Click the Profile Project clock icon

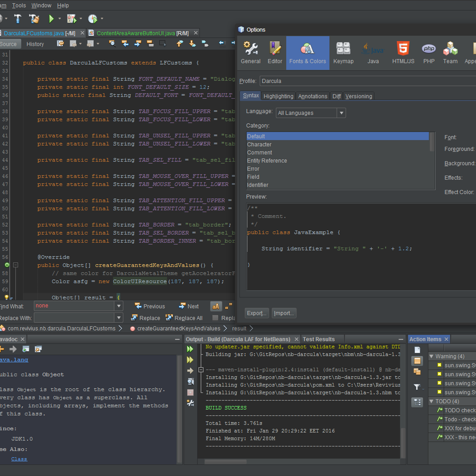click(93, 19)
